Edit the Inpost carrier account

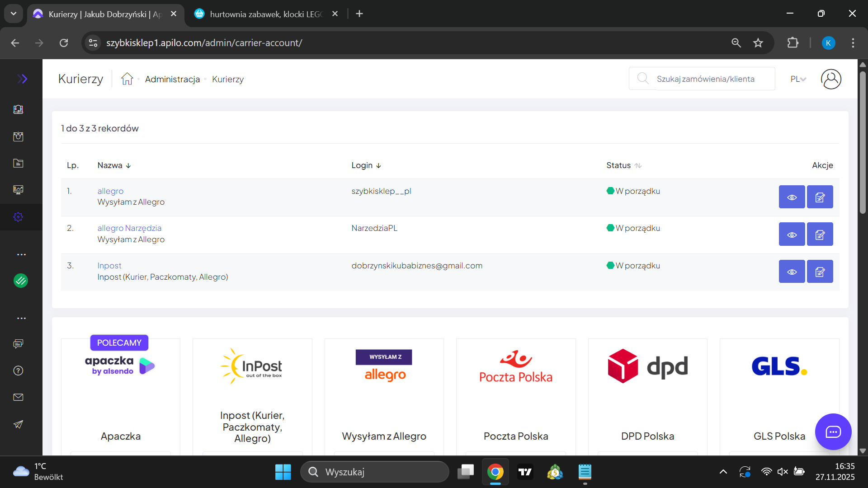(820, 272)
